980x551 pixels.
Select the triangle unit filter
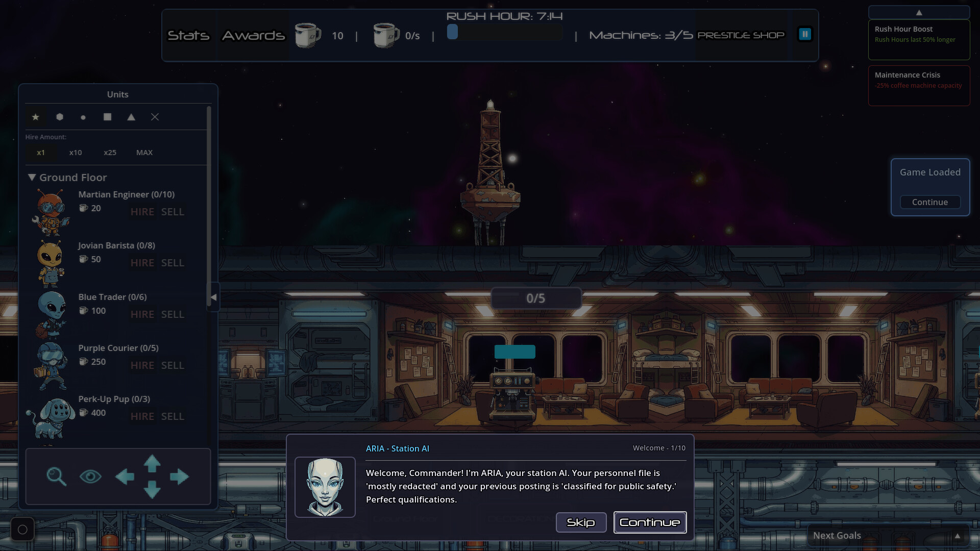[131, 117]
